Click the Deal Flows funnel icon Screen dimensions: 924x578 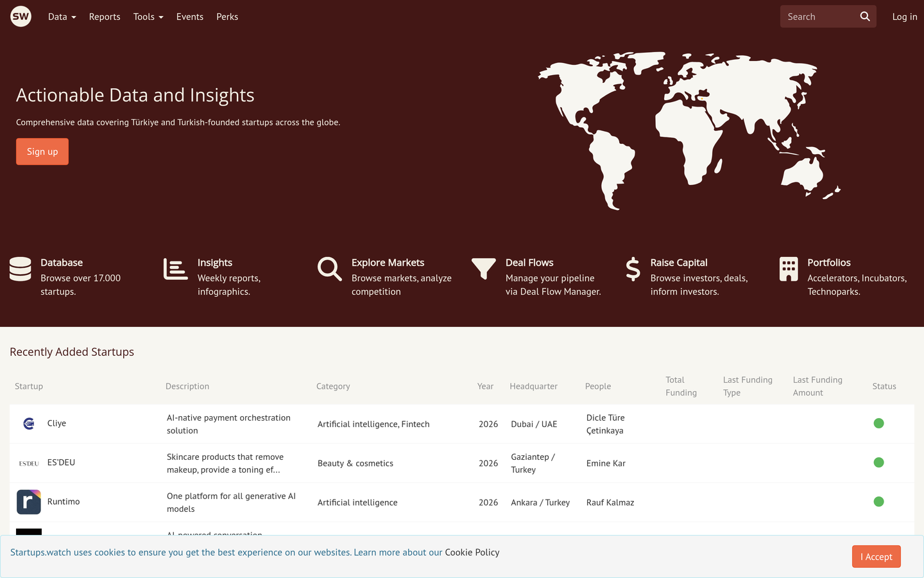(x=484, y=269)
